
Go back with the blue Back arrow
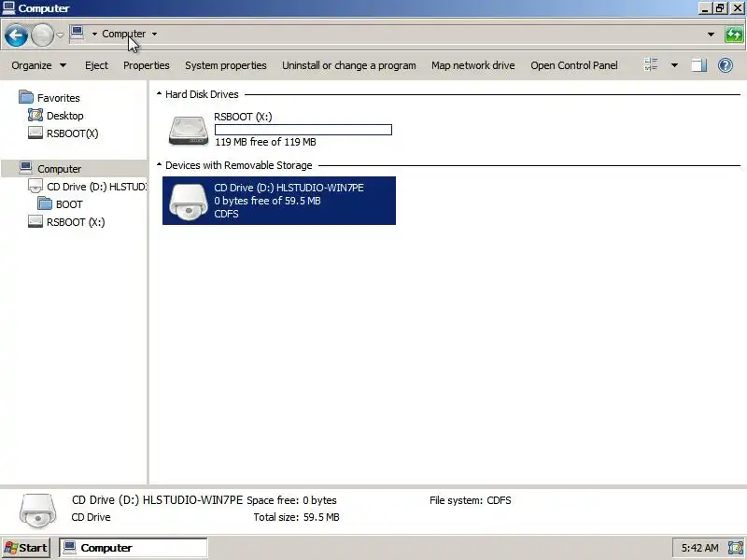(x=16, y=35)
